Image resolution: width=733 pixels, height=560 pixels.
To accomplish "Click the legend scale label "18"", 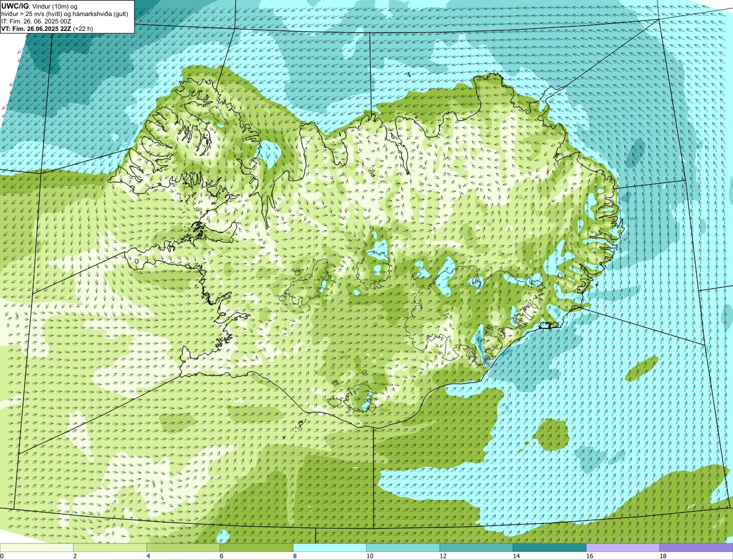I will [x=663, y=556].
